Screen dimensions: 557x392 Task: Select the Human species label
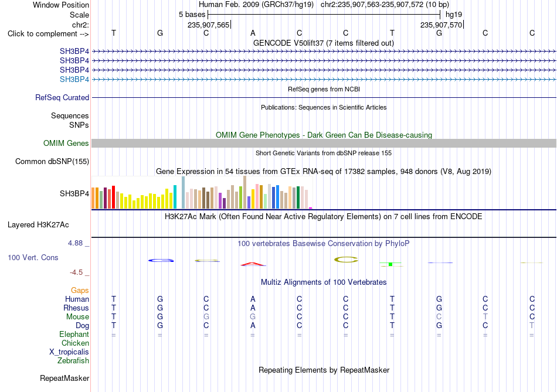(x=77, y=299)
